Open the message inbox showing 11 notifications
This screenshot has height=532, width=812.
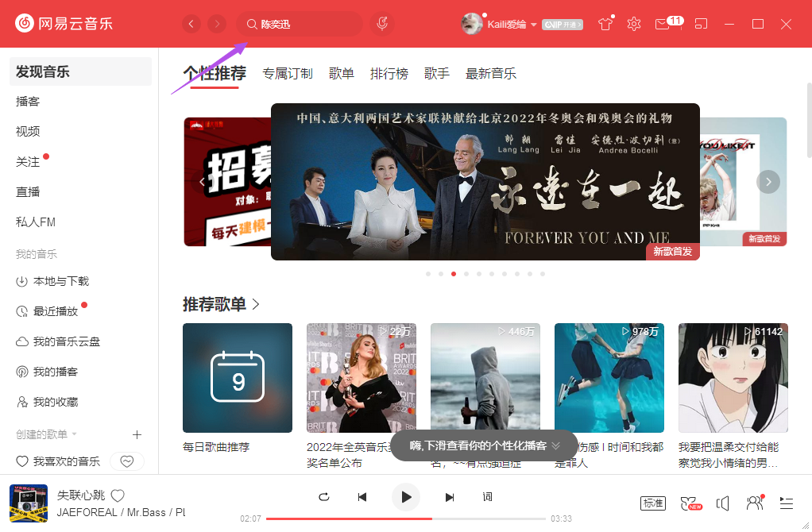665,24
